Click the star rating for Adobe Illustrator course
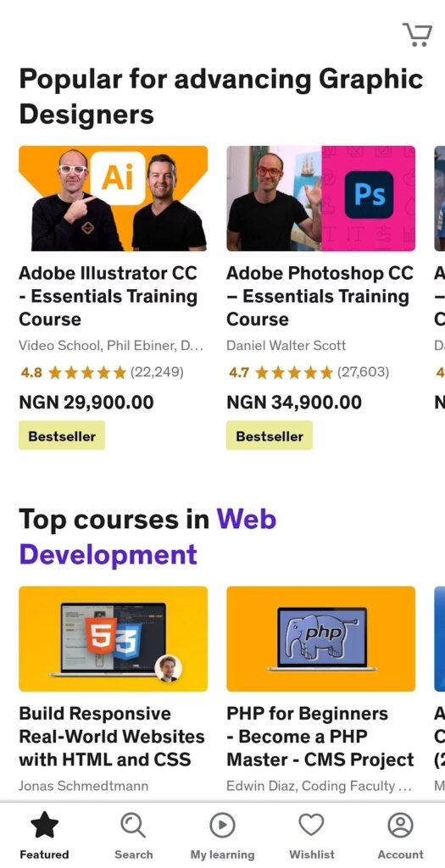The width and height of the screenshot is (445, 868). pyautogui.click(x=87, y=373)
